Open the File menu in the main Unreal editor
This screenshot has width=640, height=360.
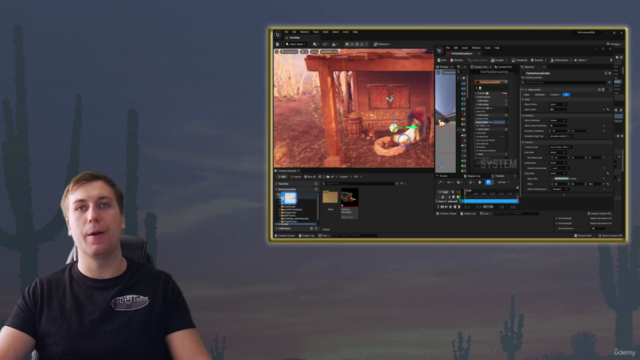287,32
